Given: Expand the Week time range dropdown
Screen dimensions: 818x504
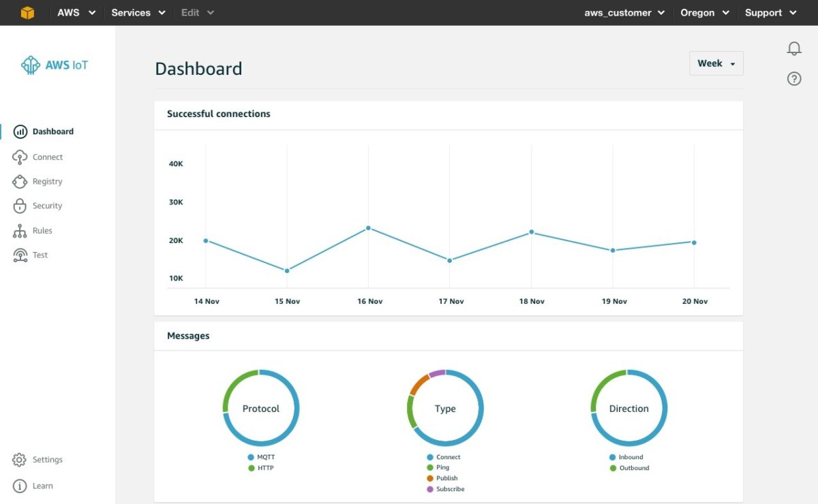Looking at the screenshot, I should pyautogui.click(x=716, y=63).
